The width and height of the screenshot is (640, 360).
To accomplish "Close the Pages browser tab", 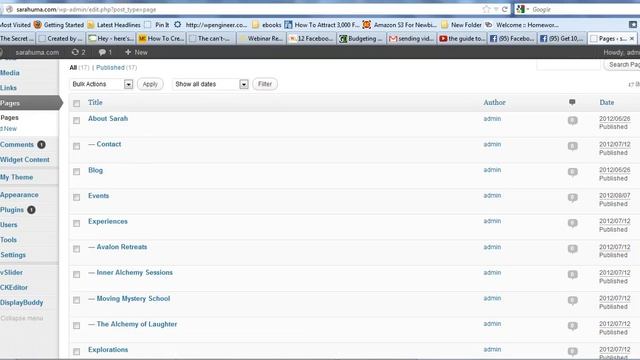I will (632, 38).
